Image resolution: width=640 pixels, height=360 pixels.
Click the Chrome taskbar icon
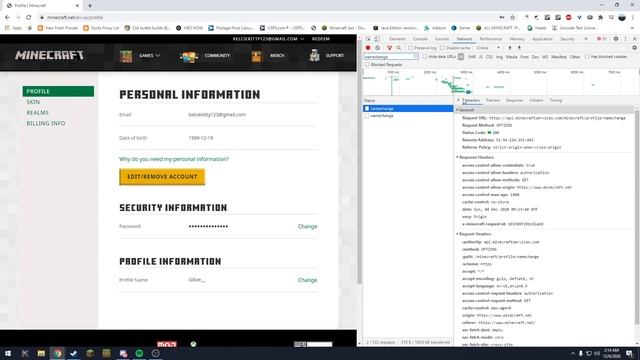[58, 353]
